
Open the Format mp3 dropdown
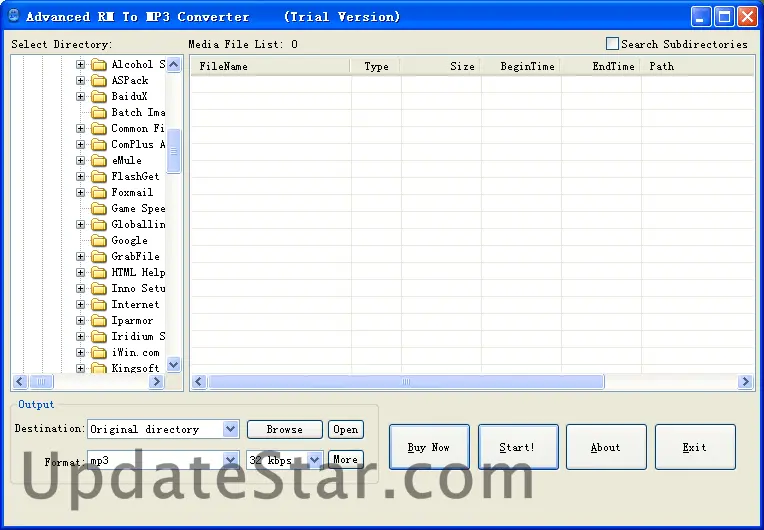point(230,459)
